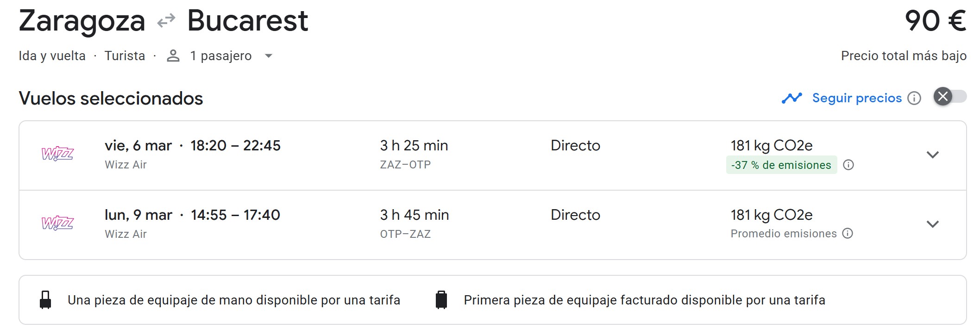The width and height of the screenshot is (980, 335).
Task: Click the Seguir precios link
Action: [857, 98]
